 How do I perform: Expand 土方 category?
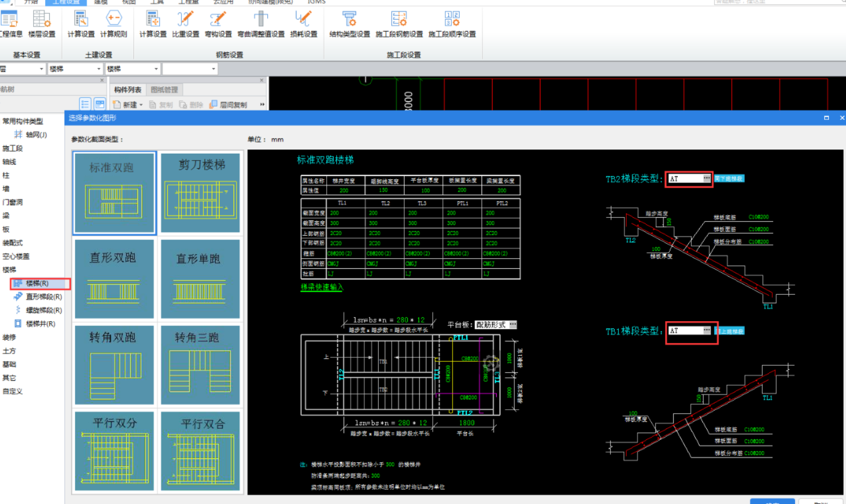pos(9,351)
